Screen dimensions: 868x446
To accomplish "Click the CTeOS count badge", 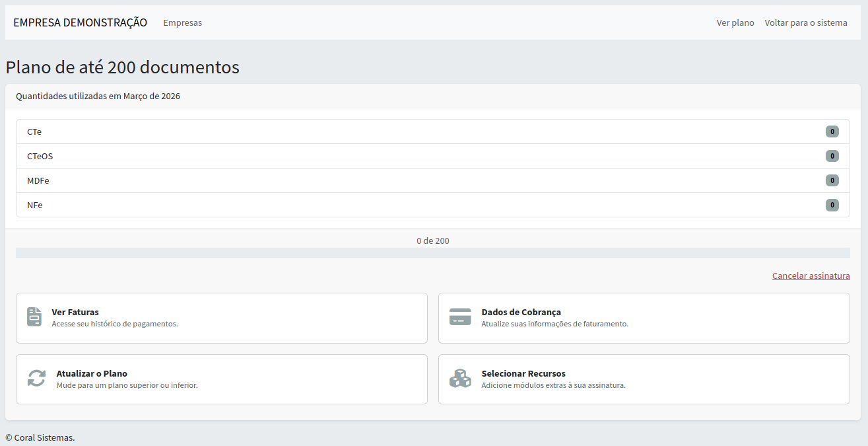I will pos(832,156).
